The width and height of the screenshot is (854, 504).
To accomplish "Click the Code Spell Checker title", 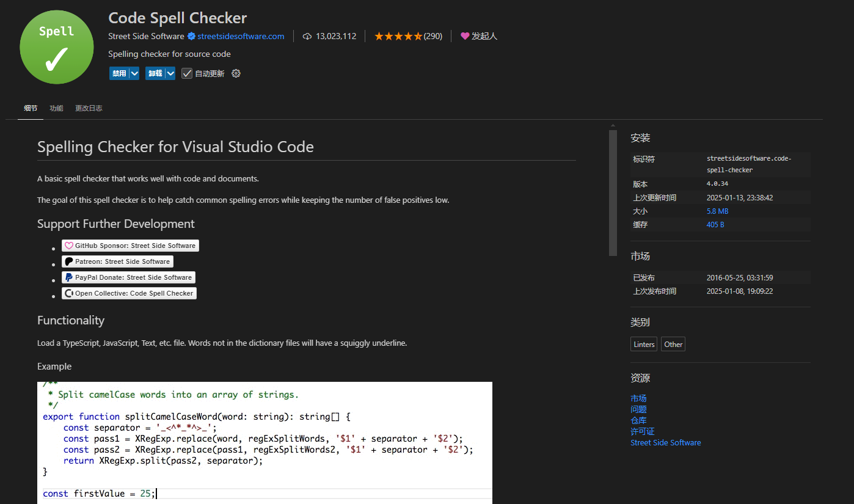I will click(x=178, y=18).
